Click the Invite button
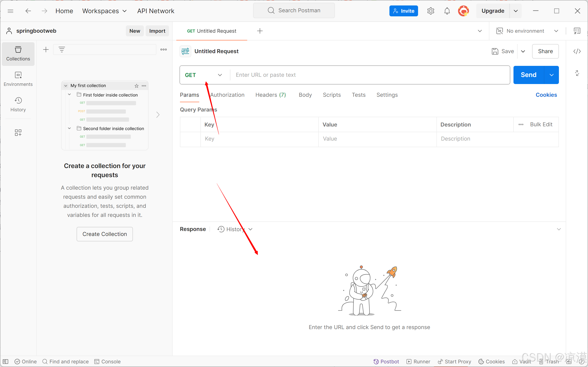 [404, 11]
